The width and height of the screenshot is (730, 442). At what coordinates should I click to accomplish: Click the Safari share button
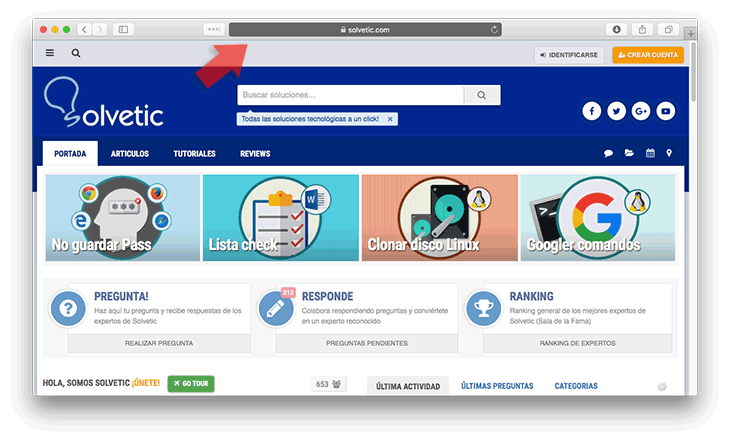click(x=642, y=29)
